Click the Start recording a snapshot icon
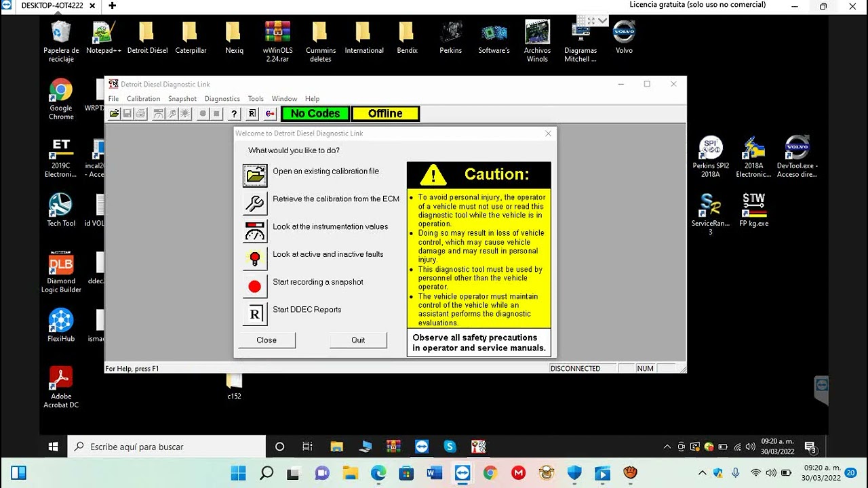This screenshot has height=488, width=868. point(255,287)
